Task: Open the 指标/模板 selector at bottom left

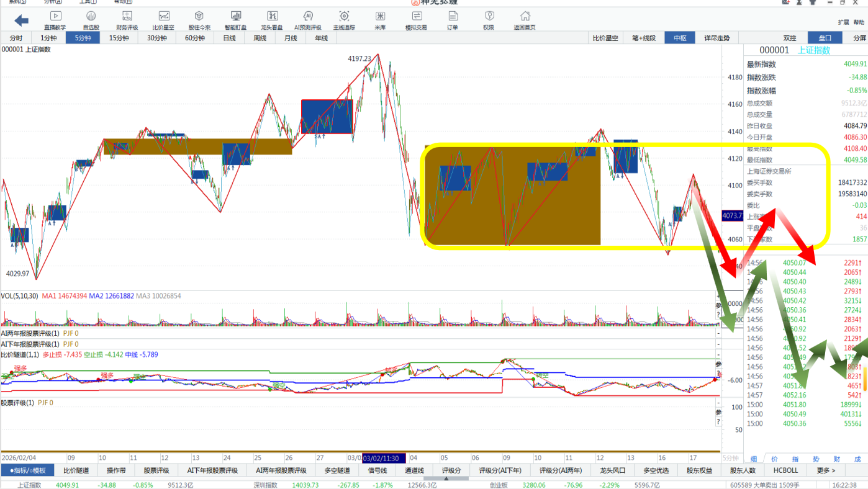Action: (x=27, y=470)
